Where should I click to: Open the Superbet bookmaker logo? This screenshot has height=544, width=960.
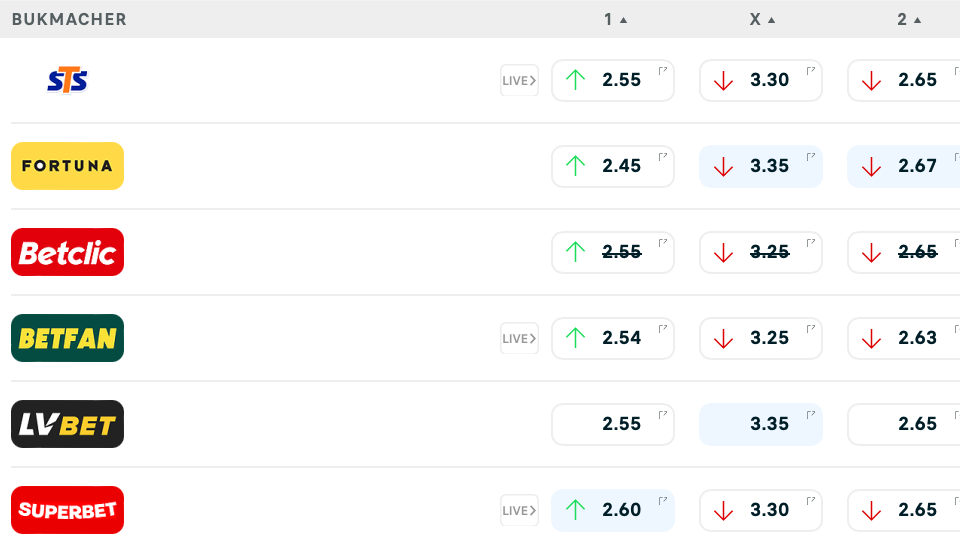pyautogui.click(x=67, y=510)
